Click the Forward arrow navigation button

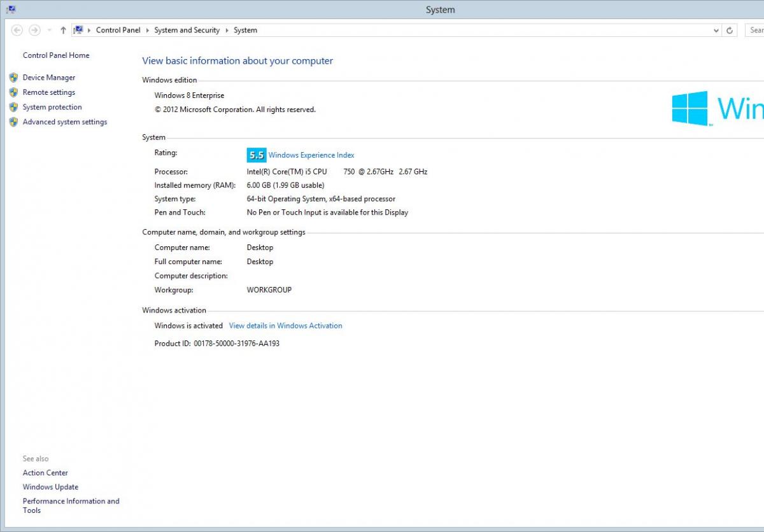(x=35, y=30)
